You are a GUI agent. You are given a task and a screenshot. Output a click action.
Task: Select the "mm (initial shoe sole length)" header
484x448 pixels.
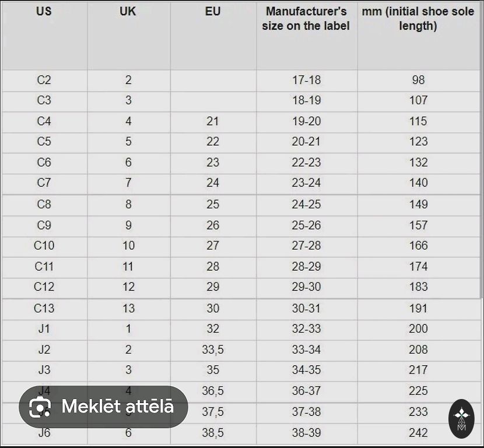click(418, 19)
